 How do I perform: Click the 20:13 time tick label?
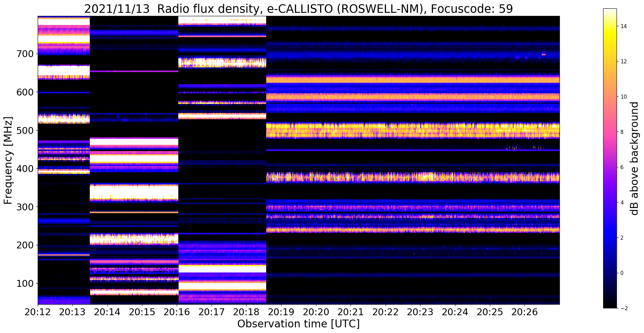click(x=72, y=311)
